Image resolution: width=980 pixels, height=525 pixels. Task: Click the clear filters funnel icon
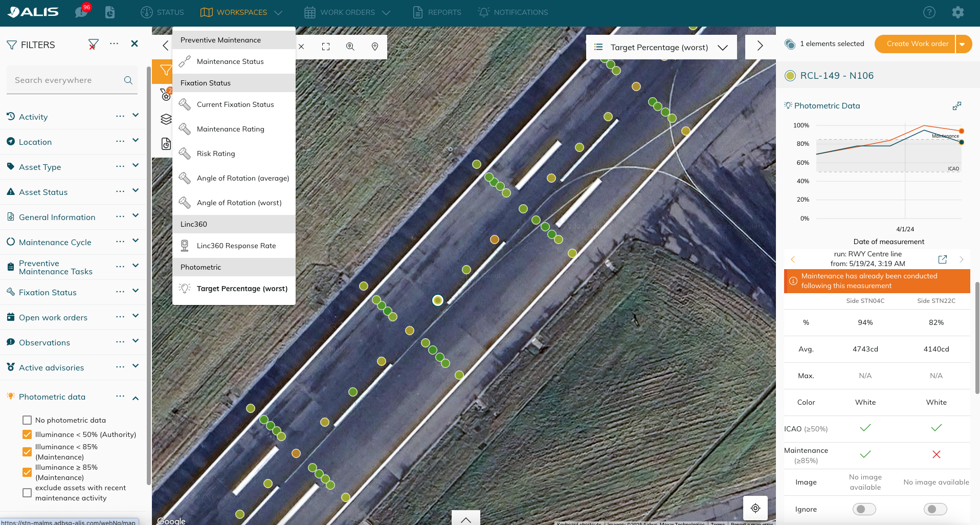(93, 45)
